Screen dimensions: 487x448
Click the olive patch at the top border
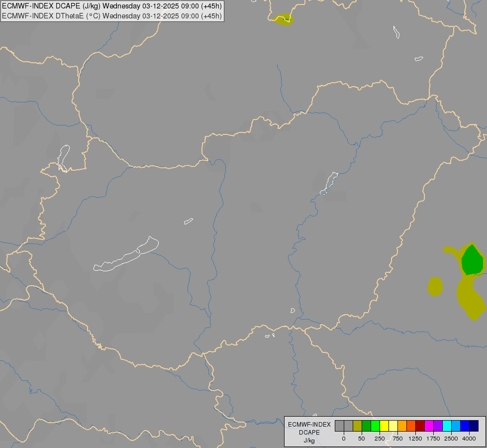pyautogui.click(x=283, y=19)
